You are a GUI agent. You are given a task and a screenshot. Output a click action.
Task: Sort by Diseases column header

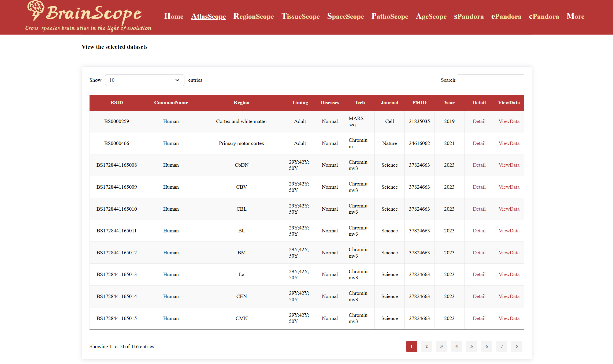(330, 103)
